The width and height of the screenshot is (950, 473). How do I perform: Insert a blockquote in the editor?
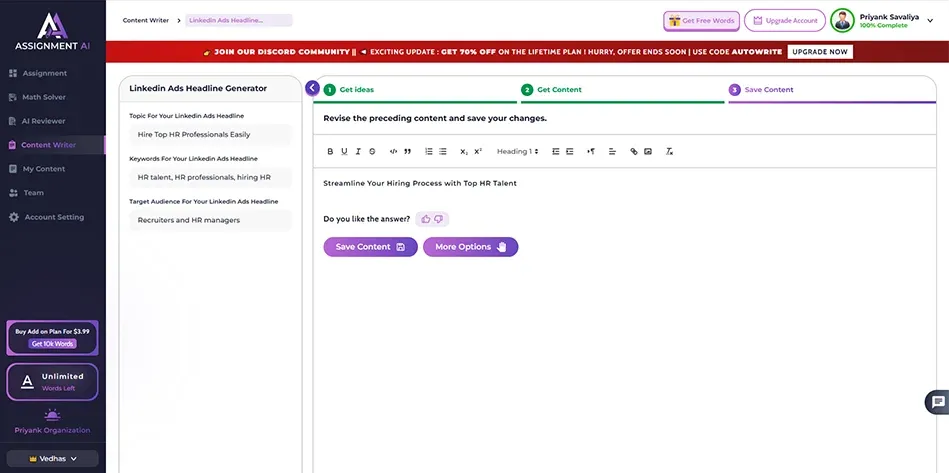tap(407, 152)
